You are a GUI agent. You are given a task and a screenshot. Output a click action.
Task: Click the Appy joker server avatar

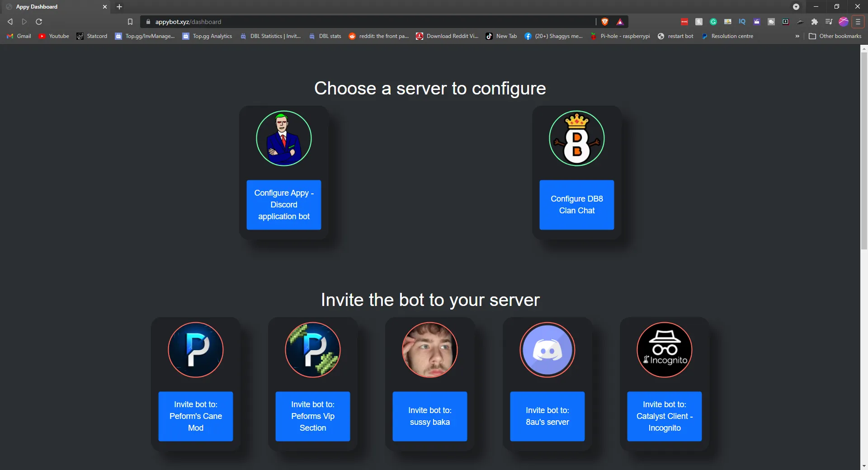pos(283,138)
